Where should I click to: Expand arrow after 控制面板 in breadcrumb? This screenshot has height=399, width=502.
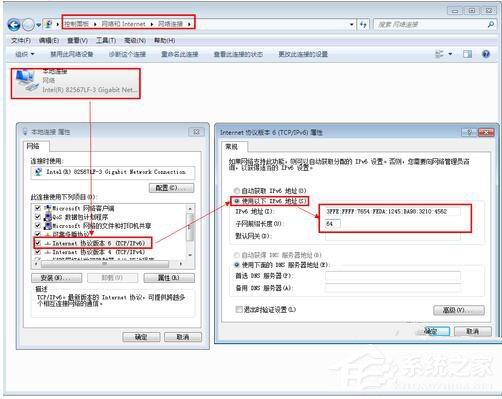pyautogui.click(x=95, y=24)
